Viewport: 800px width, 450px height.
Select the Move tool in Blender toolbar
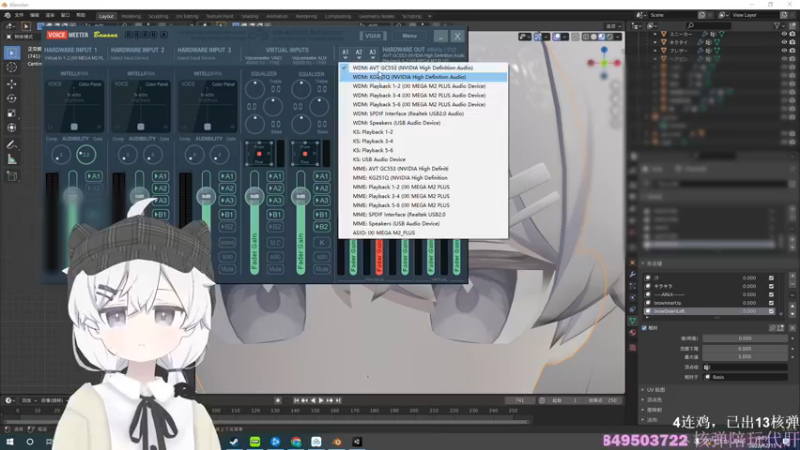tap(12, 84)
